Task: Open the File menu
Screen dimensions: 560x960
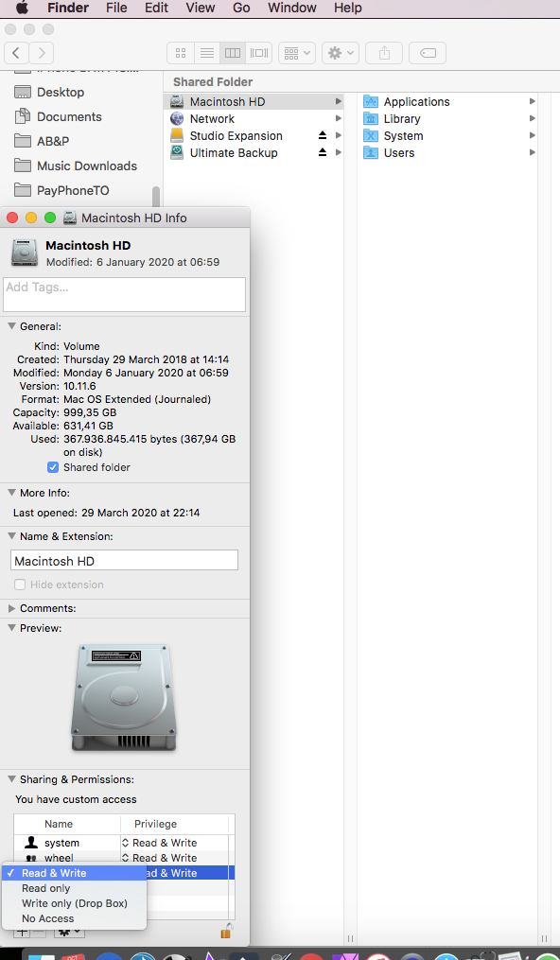Action: [116, 8]
